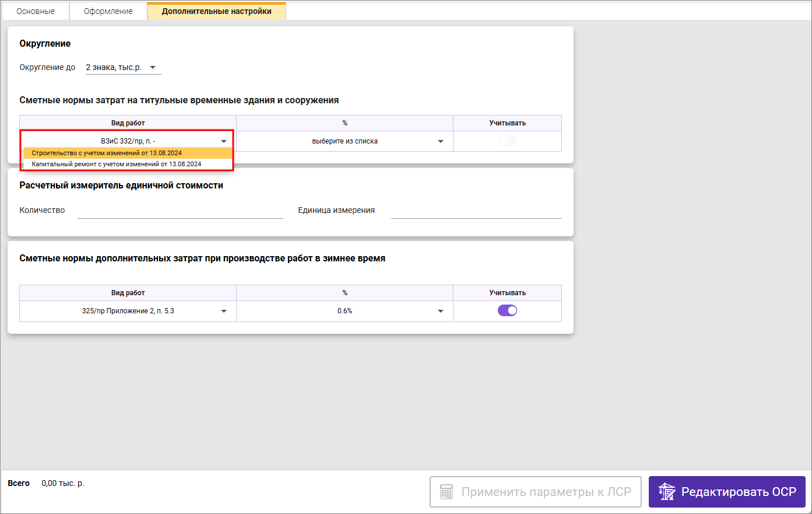Click arrow icon beside 0.6% value
This screenshot has width=812, height=514.
point(441,311)
